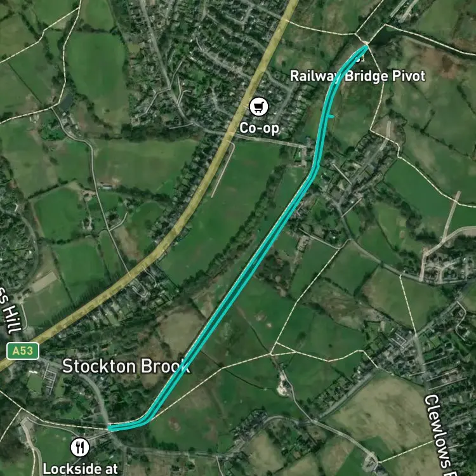Viewport: 476px width, 476px height.
Task: Click the bend in the cyan route near Co-op
Action: [315, 166]
